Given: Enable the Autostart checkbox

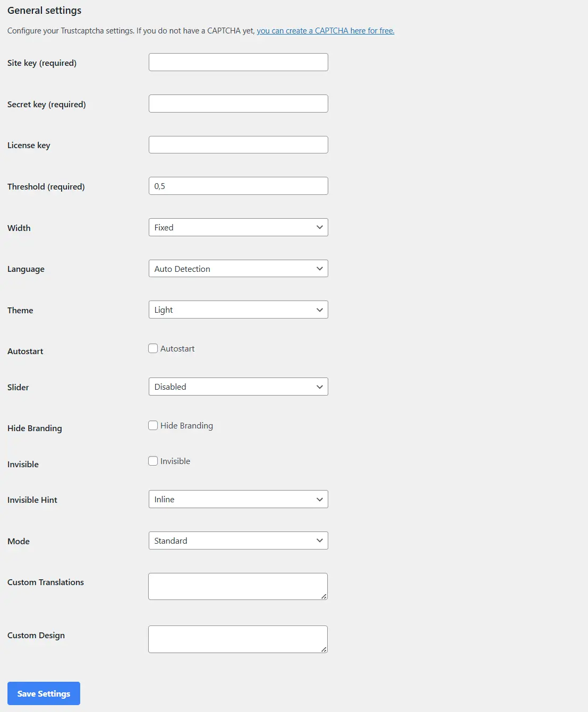Looking at the screenshot, I should coord(153,348).
